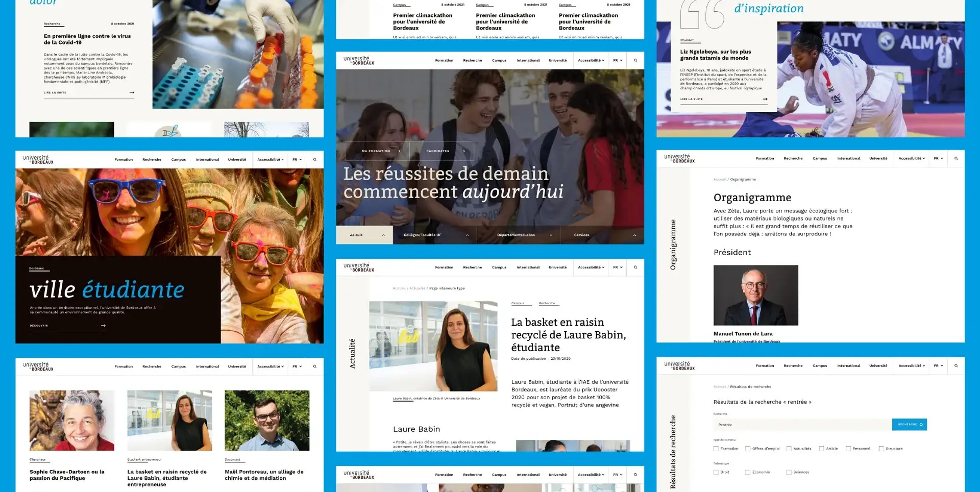The height and width of the screenshot is (492, 980).
Task: Tick the Structure checkbox
Action: [881, 449]
